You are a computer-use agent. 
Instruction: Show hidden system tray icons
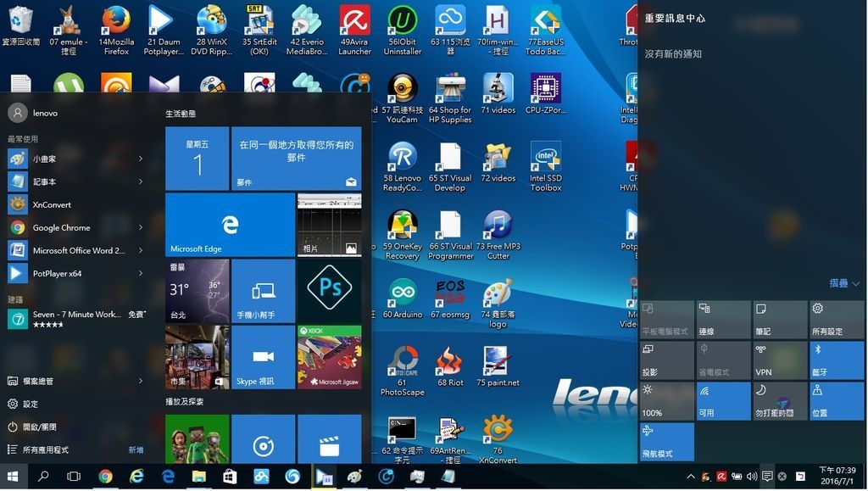pyautogui.click(x=691, y=477)
